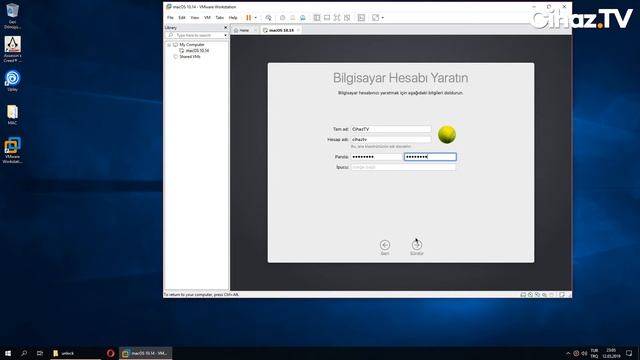Open the Recycle Bin desktop icon
640x360 pixels.
[x=12, y=16]
